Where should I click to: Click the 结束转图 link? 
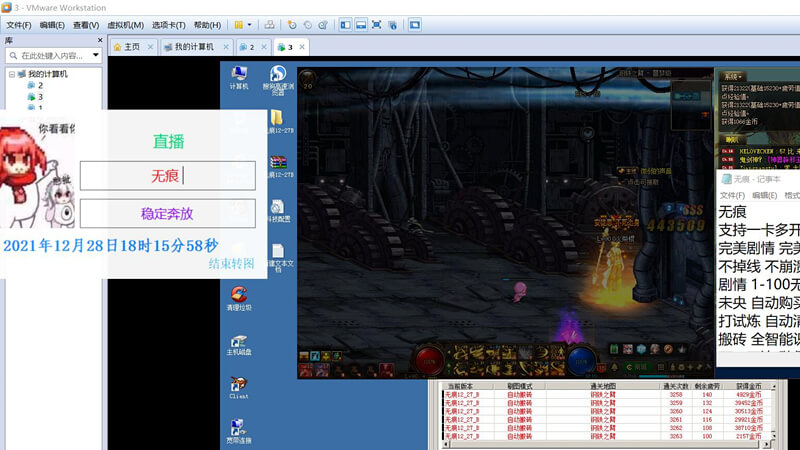click(232, 264)
